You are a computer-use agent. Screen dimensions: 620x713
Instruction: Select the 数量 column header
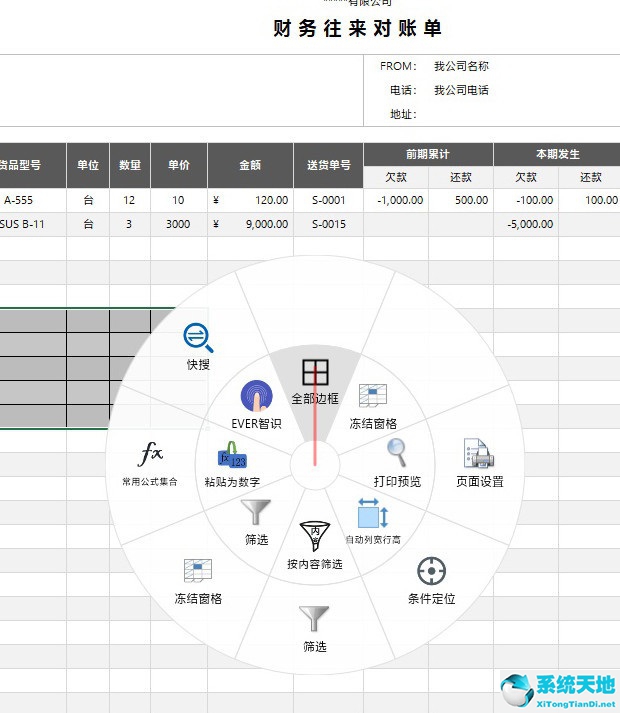(130, 165)
